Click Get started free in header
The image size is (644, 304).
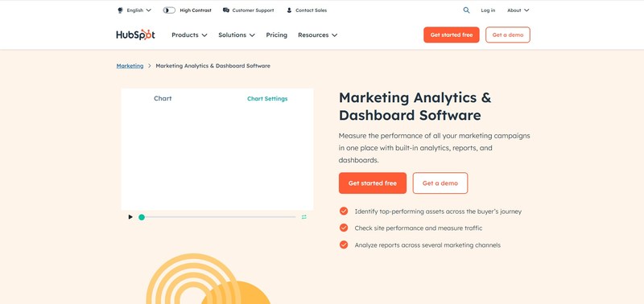tap(452, 35)
